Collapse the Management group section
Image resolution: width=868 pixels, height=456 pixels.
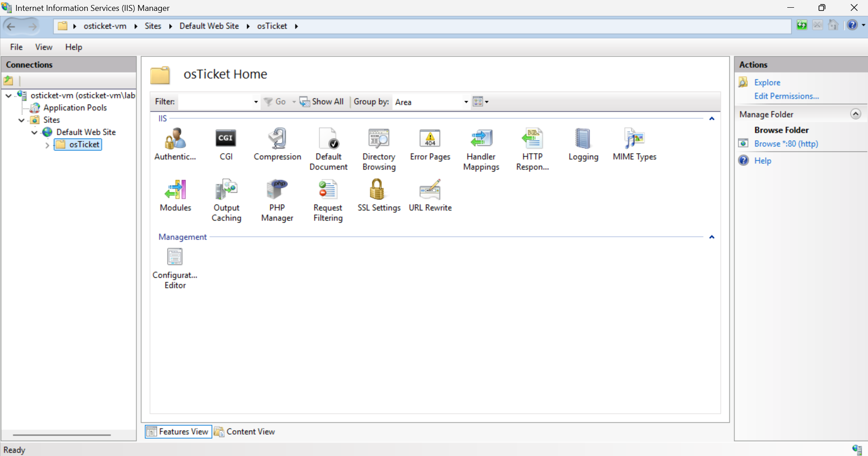712,237
